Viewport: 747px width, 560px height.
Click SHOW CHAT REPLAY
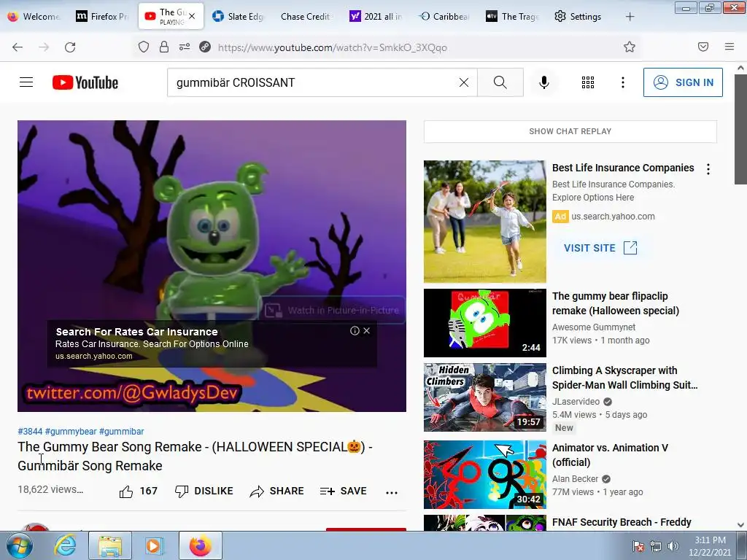coord(570,131)
